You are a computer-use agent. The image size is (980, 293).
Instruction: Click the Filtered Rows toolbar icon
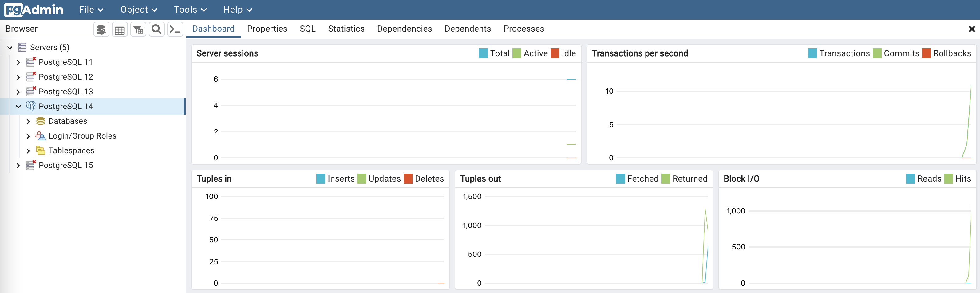(138, 30)
